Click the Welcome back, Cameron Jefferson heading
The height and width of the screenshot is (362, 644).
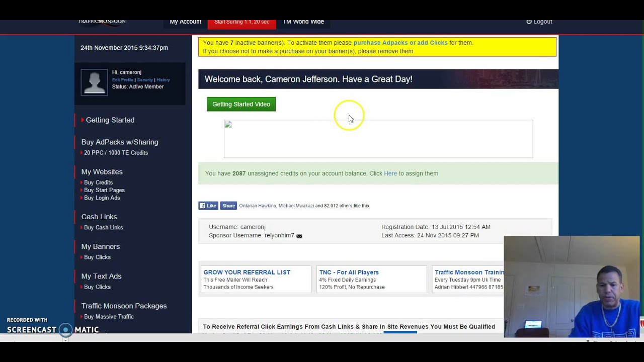coord(308,79)
